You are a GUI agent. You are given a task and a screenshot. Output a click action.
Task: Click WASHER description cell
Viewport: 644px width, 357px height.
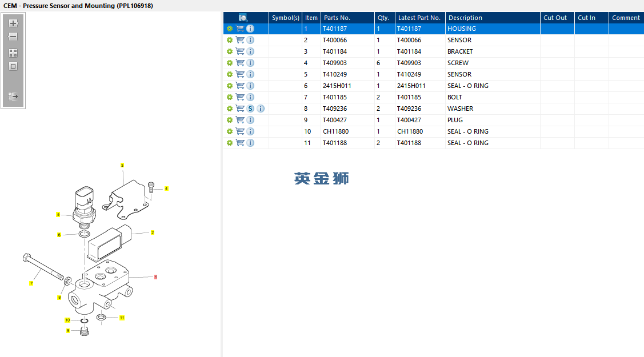pyautogui.click(x=461, y=109)
